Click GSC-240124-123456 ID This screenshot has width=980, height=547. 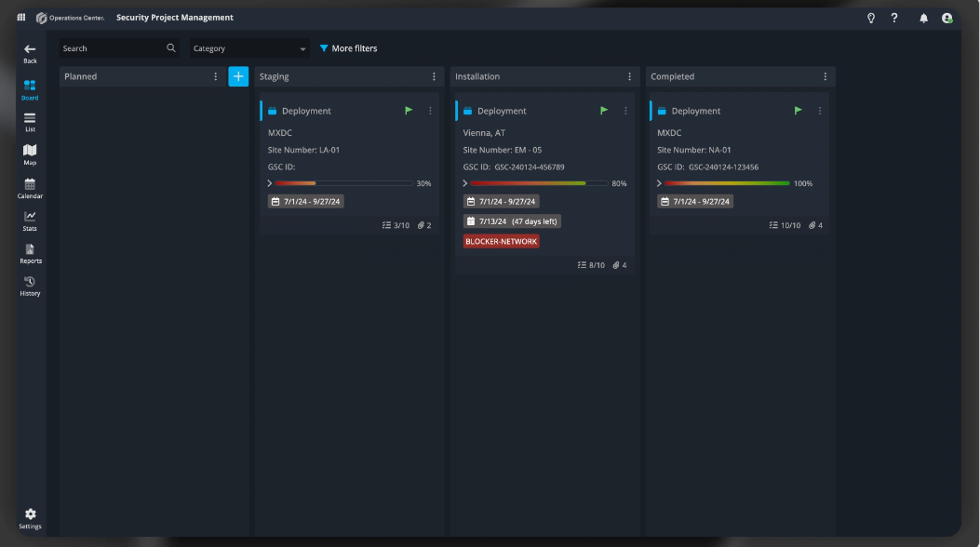[724, 167]
